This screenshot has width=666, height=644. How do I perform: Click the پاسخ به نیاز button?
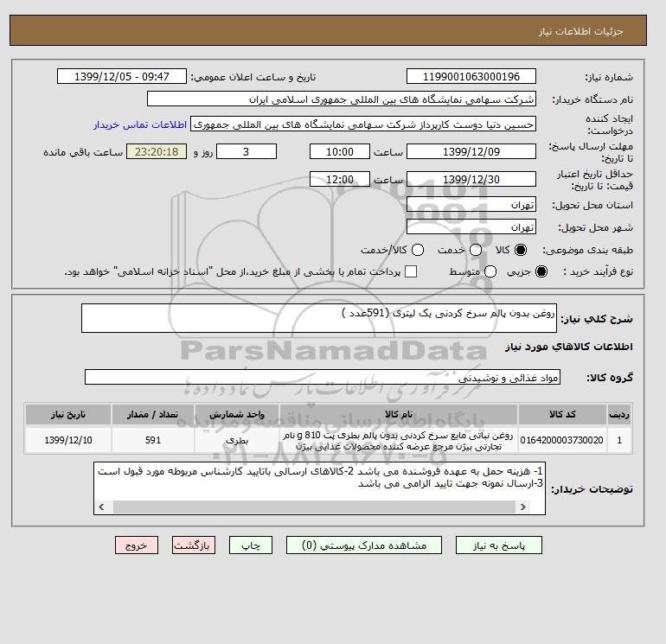point(499,545)
